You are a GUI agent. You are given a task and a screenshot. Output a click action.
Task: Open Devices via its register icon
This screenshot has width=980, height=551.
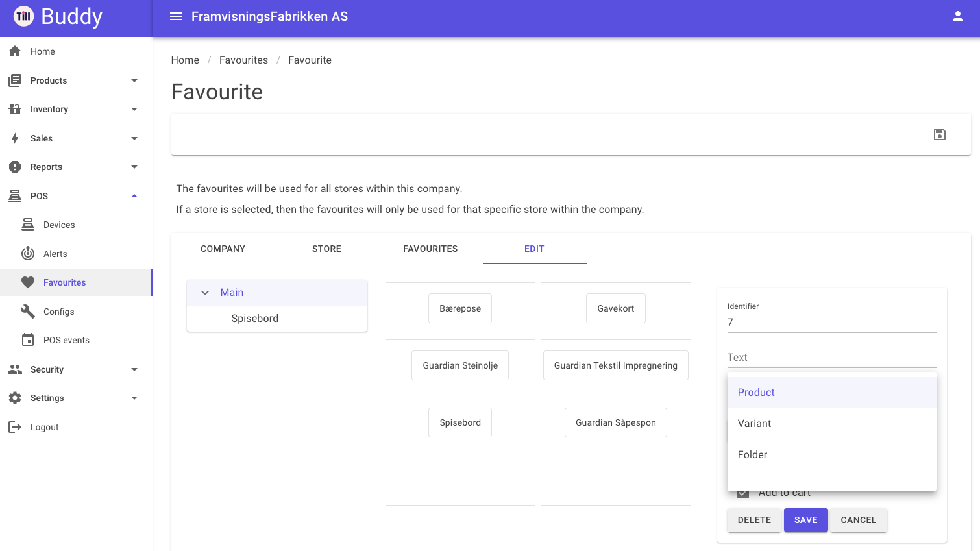click(28, 225)
